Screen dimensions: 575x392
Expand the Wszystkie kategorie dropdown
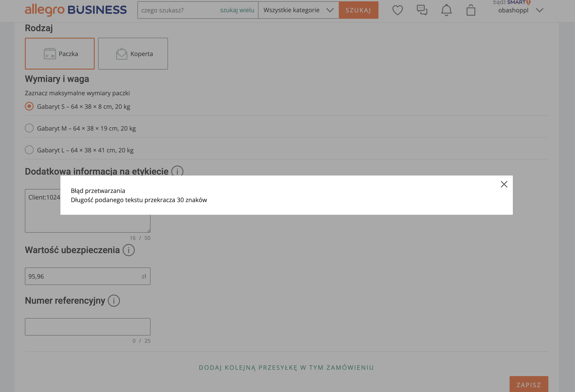(298, 10)
